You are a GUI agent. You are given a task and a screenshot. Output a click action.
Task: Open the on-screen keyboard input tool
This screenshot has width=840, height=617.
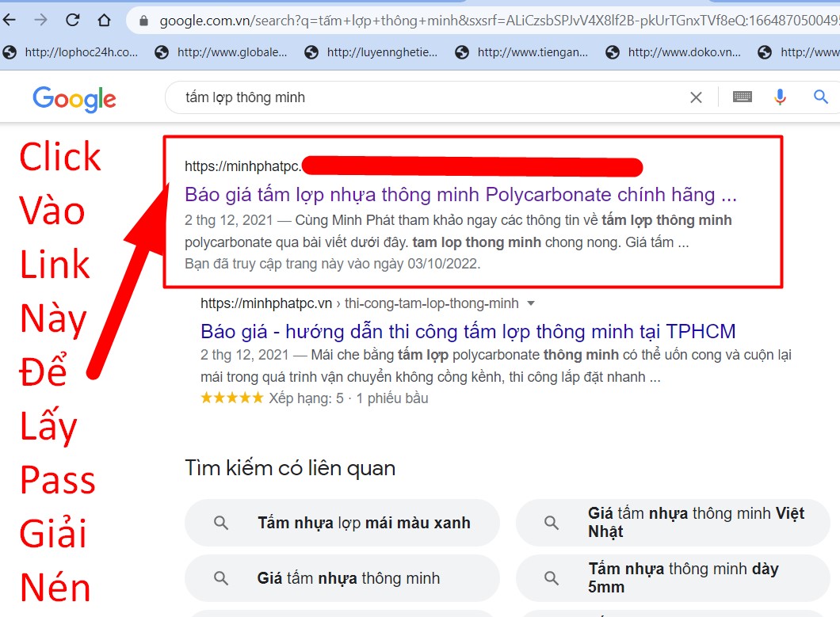coord(742,97)
